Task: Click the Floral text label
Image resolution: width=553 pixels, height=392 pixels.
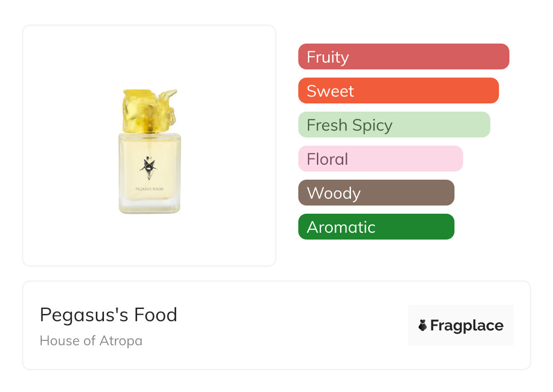Action: [327, 159]
